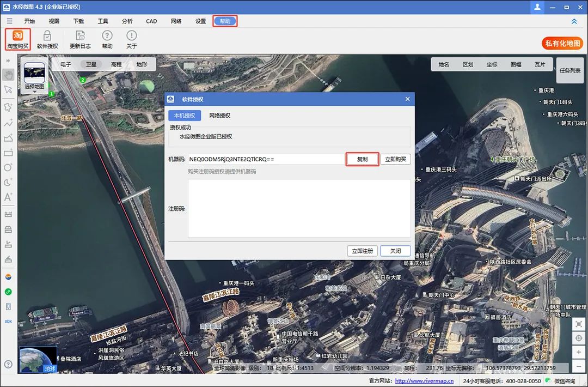Open the View (视图) menu tab

click(x=54, y=21)
